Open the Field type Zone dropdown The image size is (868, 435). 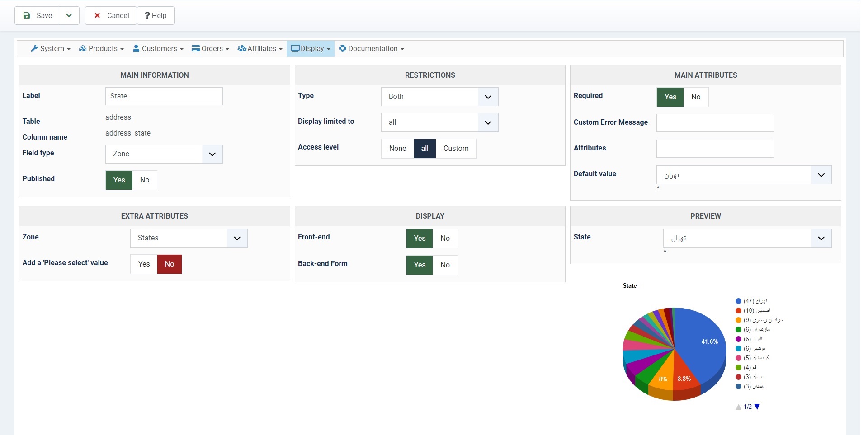pos(164,154)
